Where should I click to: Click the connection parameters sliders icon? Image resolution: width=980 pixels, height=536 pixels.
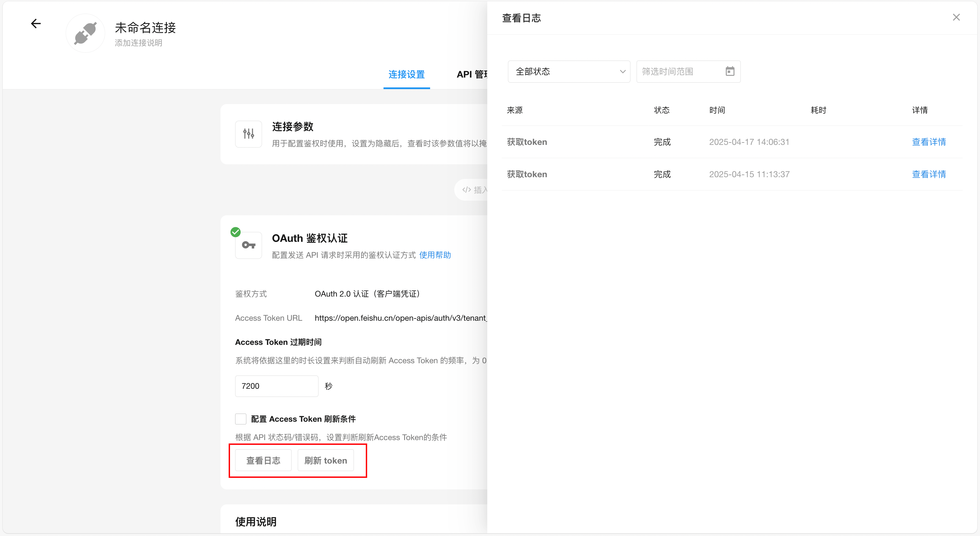coord(248,134)
